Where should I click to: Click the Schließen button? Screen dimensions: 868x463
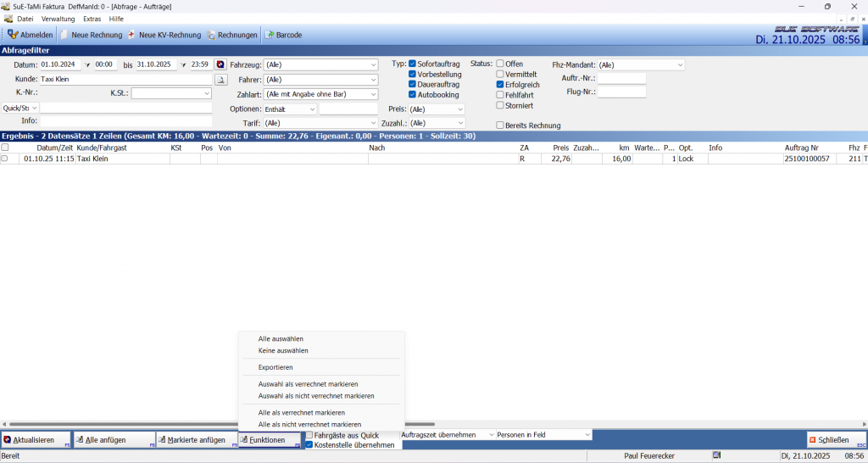831,440
